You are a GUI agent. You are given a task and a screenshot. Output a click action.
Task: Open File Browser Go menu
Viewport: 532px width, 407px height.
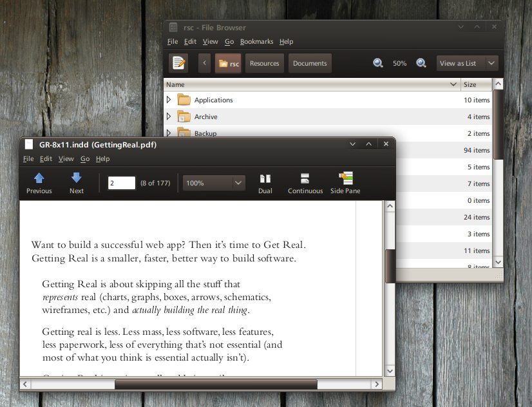pyautogui.click(x=229, y=42)
